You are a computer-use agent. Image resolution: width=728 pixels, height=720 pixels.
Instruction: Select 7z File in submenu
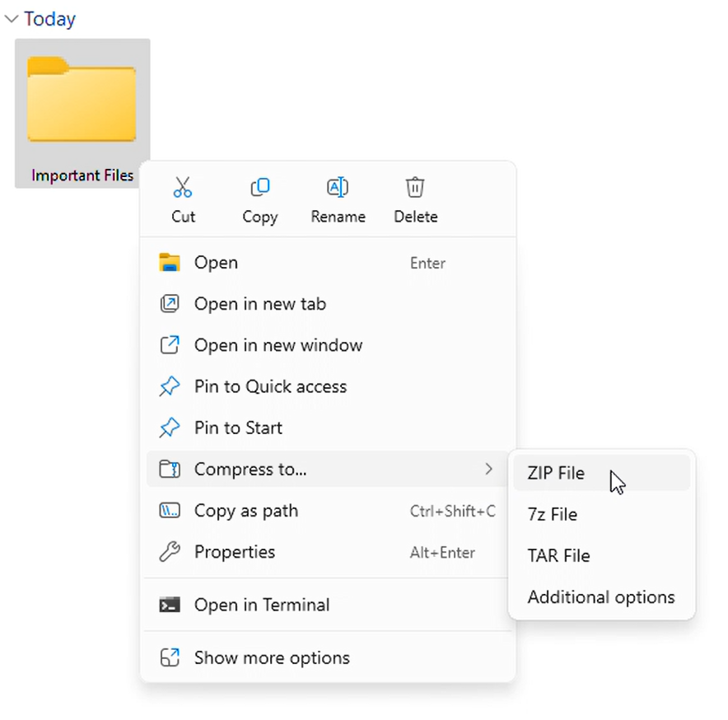pyautogui.click(x=602, y=514)
